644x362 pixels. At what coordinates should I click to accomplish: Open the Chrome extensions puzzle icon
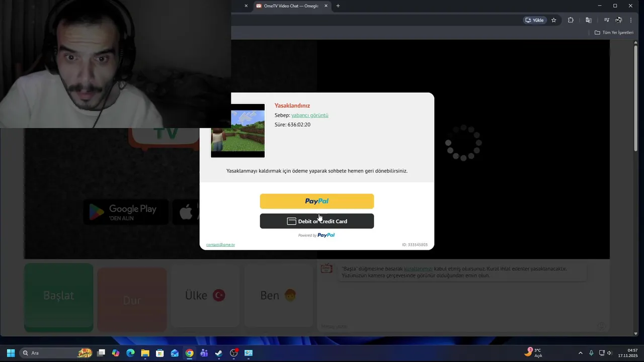click(571, 20)
